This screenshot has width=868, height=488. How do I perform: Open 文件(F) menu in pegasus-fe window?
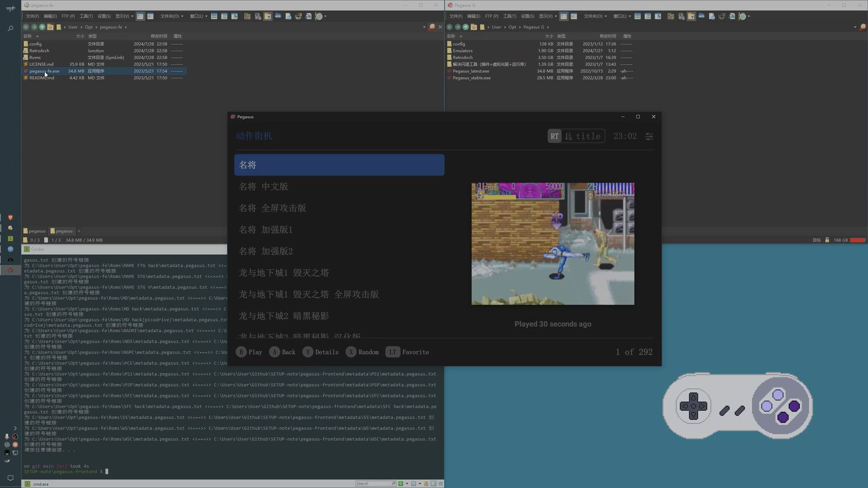point(32,16)
